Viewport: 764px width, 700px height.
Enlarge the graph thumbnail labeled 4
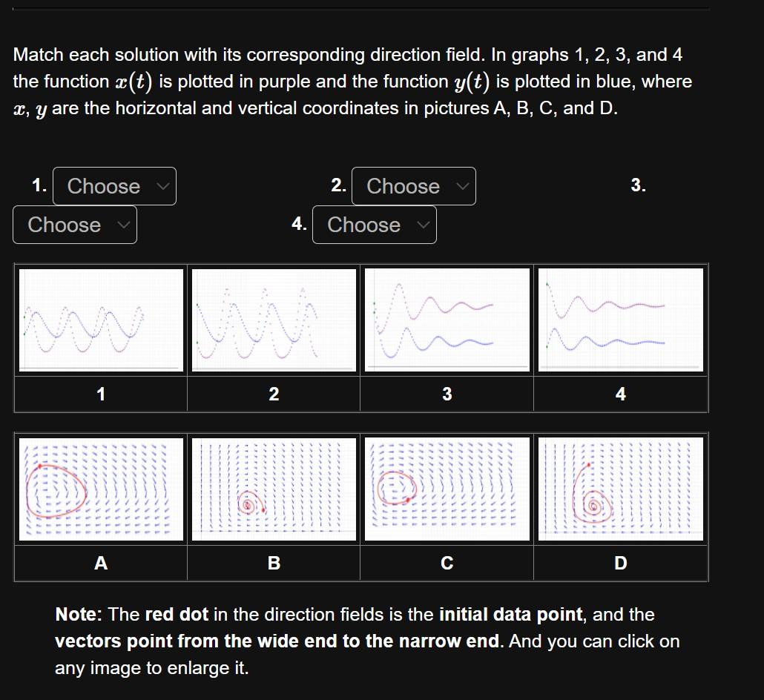[x=619, y=320]
